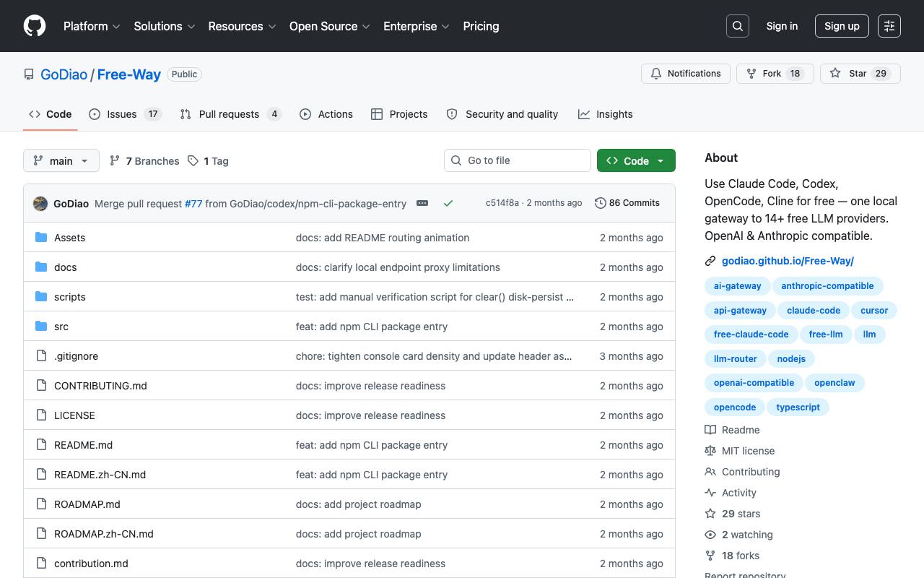Click the anthropic-compatible topic tag
924x578 pixels.
[827, 286]
